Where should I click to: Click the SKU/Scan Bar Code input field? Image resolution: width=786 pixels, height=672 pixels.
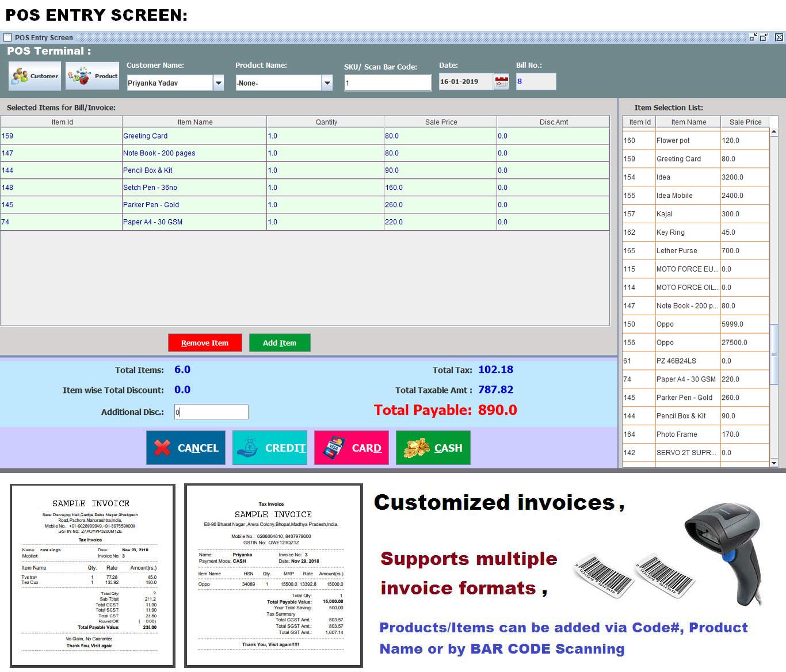click(387, 81)
